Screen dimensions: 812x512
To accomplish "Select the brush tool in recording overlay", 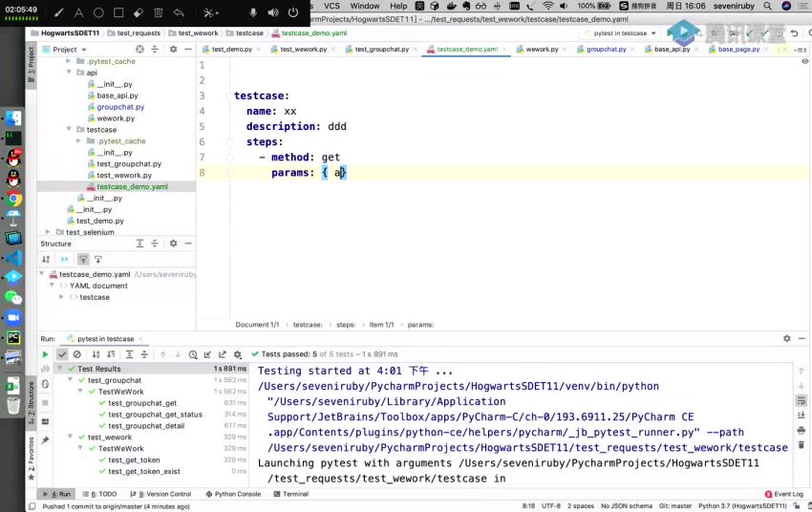I will point(59,12).
